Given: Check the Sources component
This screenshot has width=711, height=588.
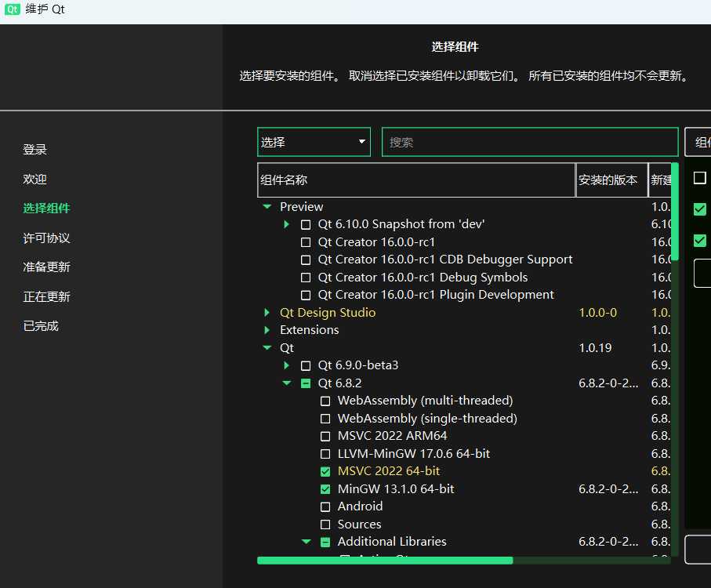Looking at the screenshot, I should pos(325,524).
